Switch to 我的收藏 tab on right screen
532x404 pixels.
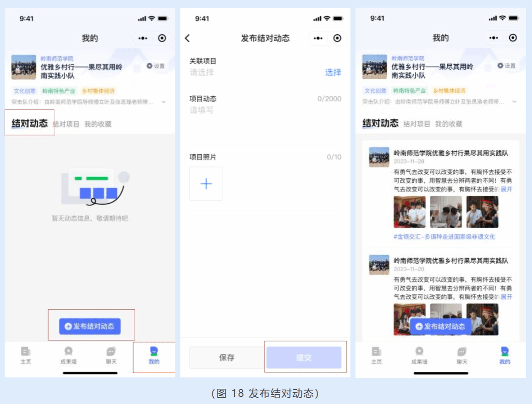point(449,124)
